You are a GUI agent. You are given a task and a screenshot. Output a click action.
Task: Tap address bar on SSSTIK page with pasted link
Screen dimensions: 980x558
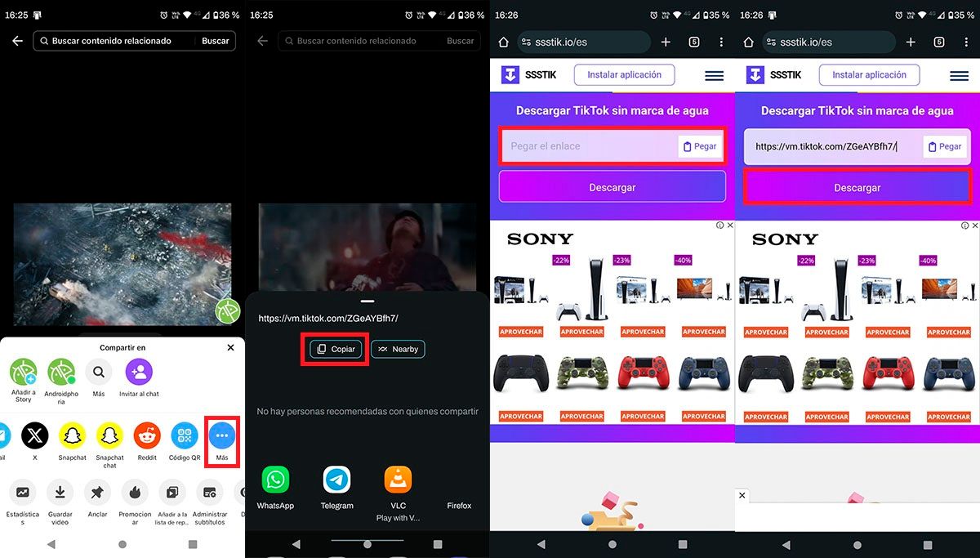829,42
